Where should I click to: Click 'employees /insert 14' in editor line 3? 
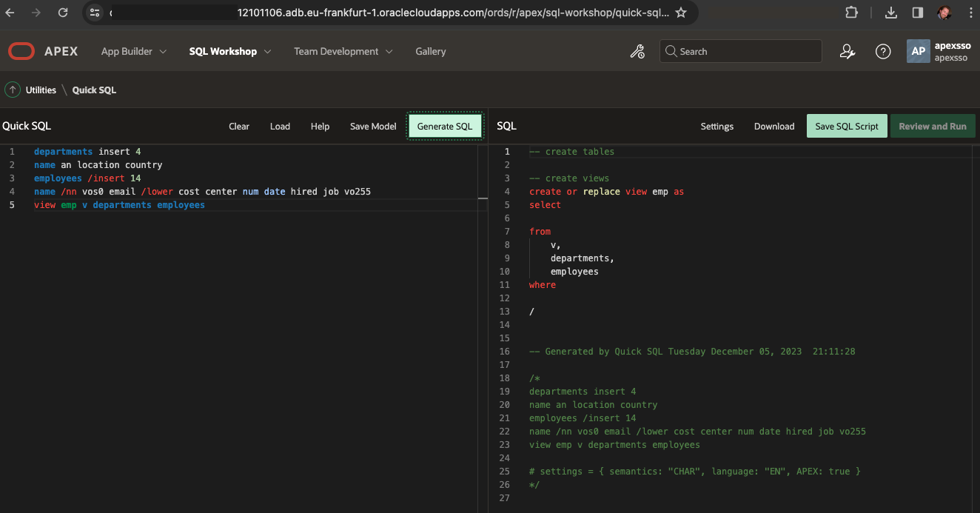pos(87,178)
